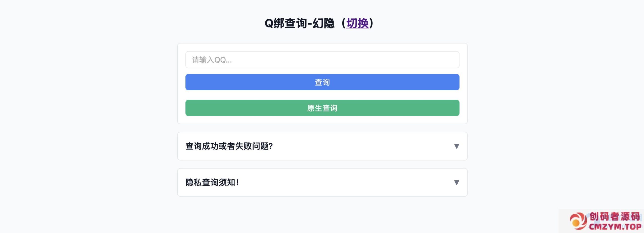Expand arrow beside 隐私查询须知
Image resolution: width=644 pixels, height=233 pixels.
[x=456, y=182]
